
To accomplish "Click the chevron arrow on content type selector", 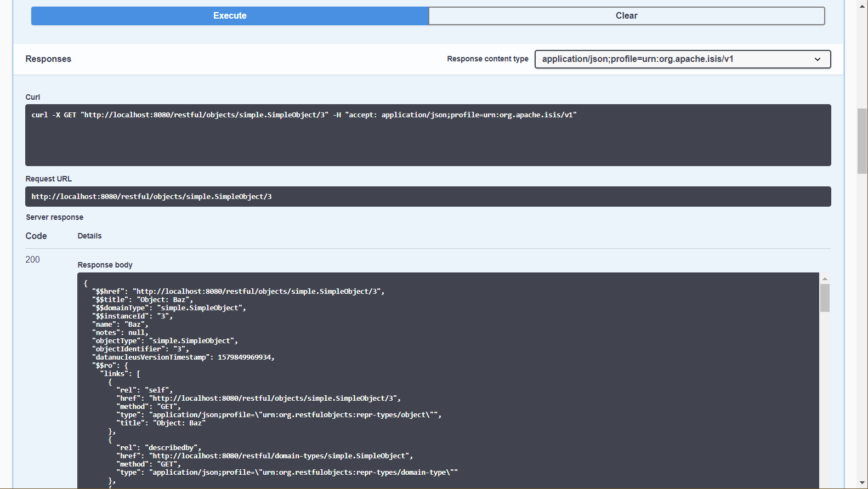I will (x=817, y=59).
